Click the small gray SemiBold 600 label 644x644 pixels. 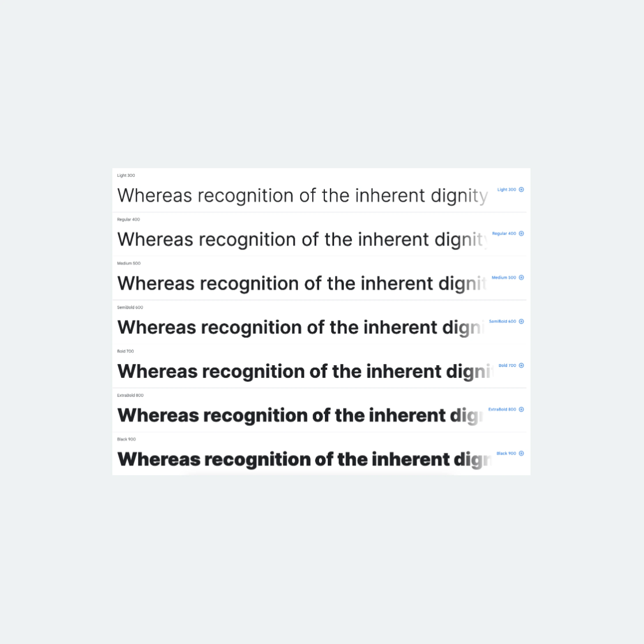coord(130,307)
